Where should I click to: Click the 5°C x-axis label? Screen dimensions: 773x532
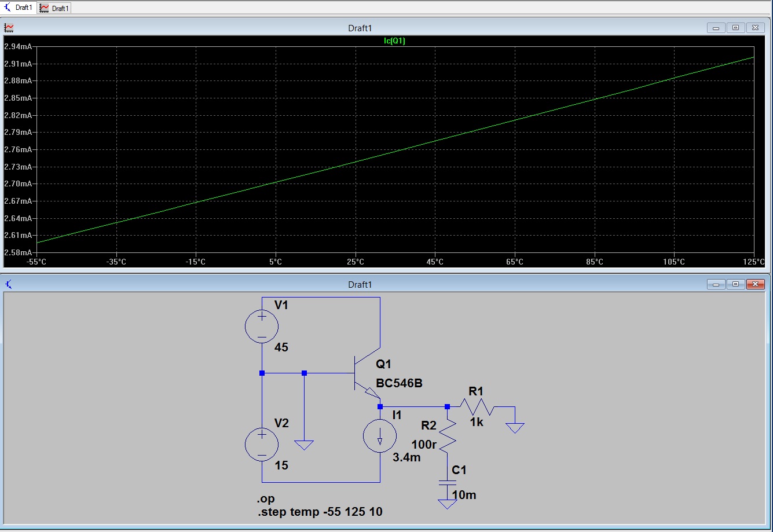point(276,262)
